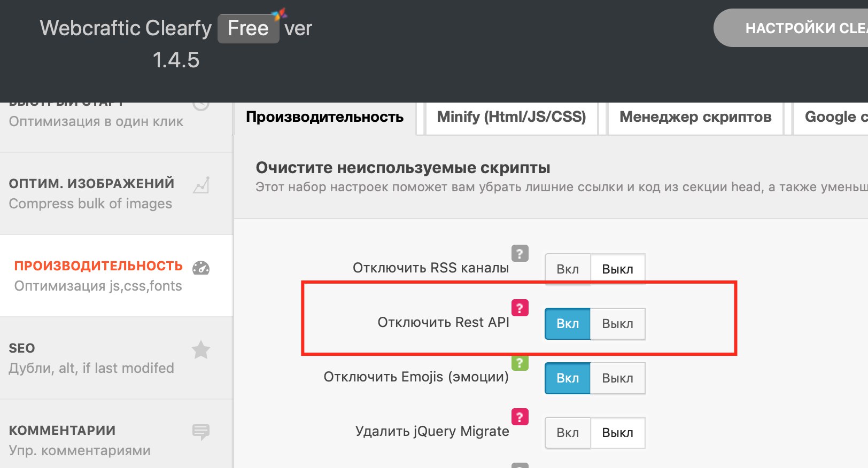Click the Отключить RSS каналы label
The height and width of the screenshot is (468, 868).
coord(431,268)
